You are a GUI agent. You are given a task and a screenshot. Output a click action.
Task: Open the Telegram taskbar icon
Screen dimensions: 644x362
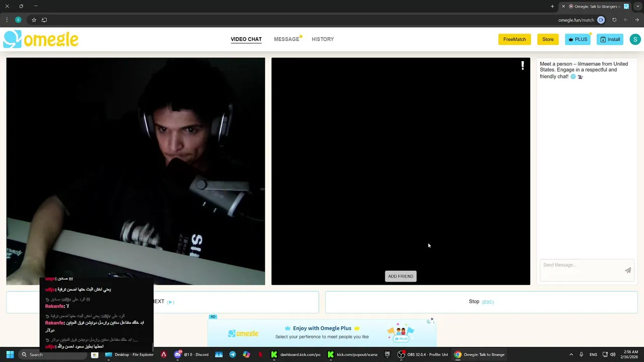click(232, 354)
